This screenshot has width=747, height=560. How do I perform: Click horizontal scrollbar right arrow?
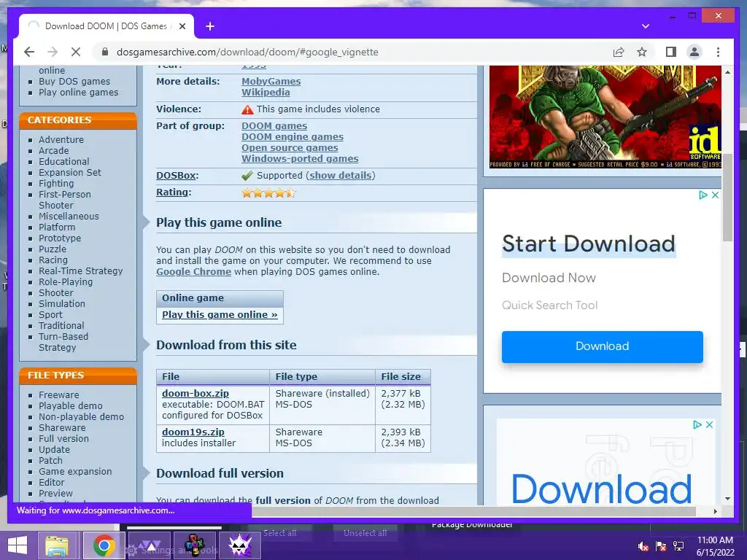click(x=715, y=511)
